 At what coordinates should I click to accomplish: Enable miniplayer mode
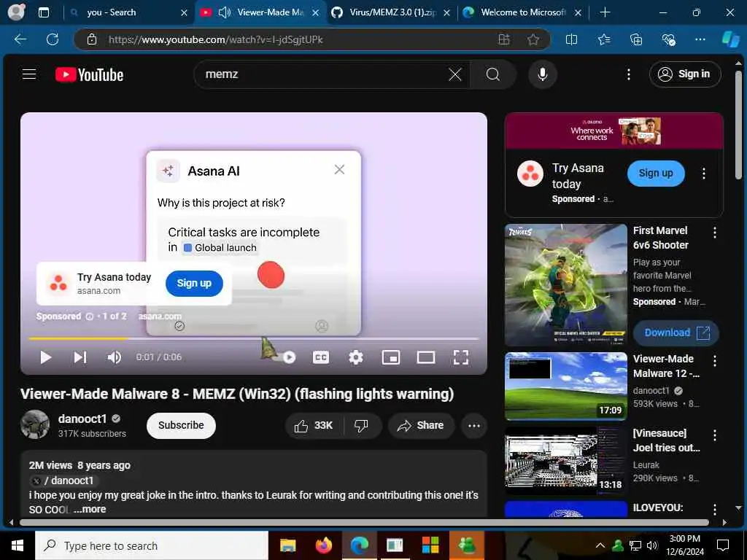(391, 357)
